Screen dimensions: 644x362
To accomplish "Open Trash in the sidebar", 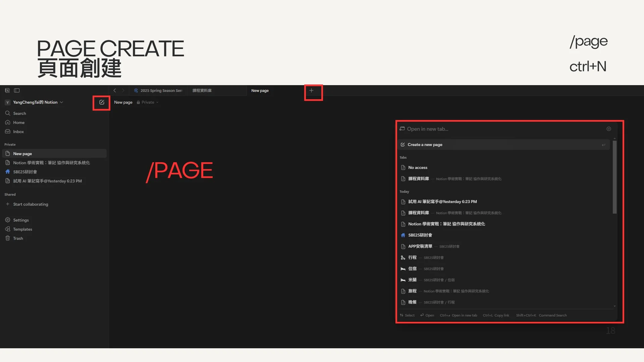I will pos(18,238).
